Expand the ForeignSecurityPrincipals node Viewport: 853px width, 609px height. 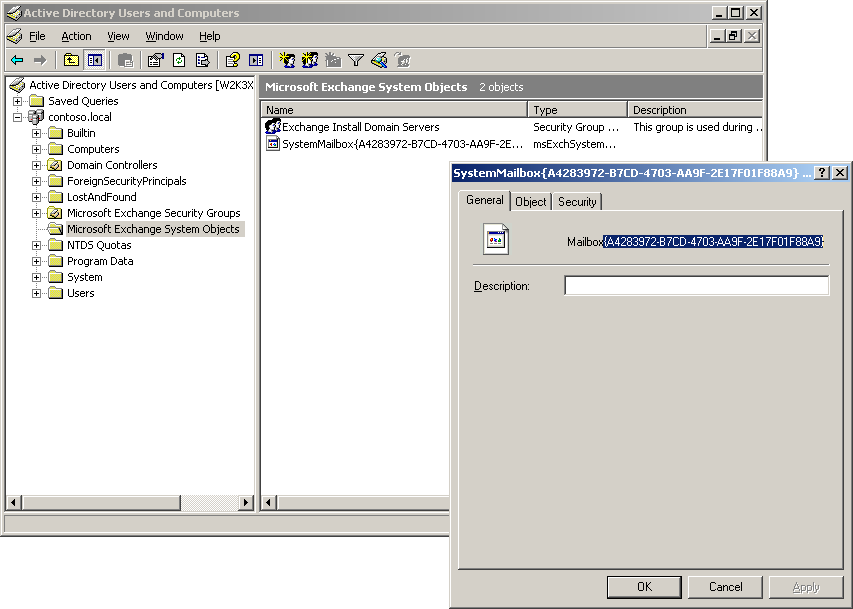click(36, 181)
